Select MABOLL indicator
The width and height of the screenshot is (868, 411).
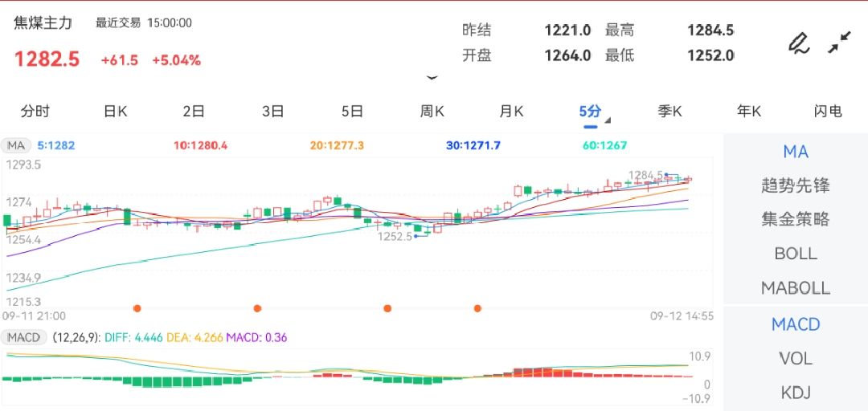[796, 288]
